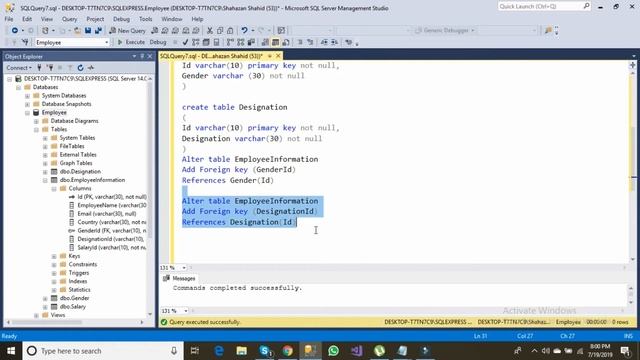The height and width of the screenshot is (360, 640).
Task: Click the New Query toolbar button
Action: pos(127,31)
